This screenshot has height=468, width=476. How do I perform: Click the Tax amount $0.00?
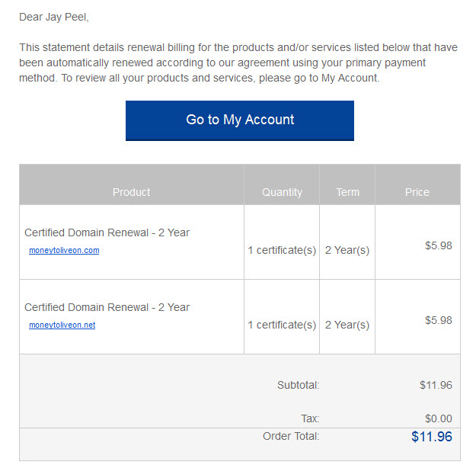point(439,418)
